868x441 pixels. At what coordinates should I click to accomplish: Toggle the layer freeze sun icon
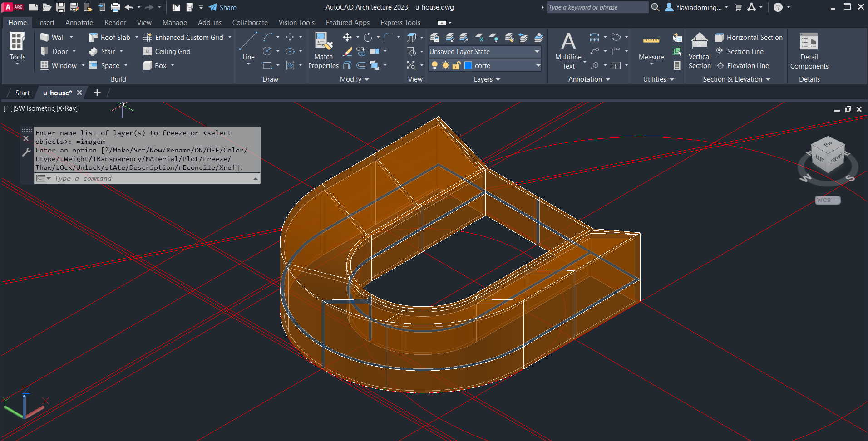coord(445,65)
